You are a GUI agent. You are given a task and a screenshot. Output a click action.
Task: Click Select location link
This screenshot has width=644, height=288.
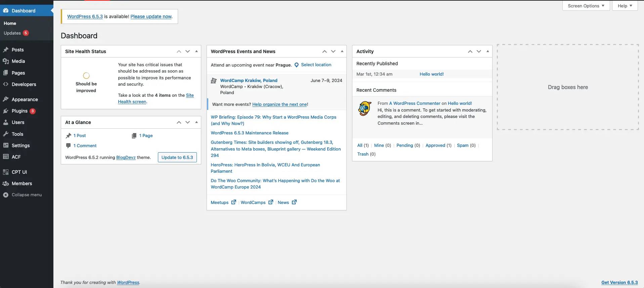[316, 65]
